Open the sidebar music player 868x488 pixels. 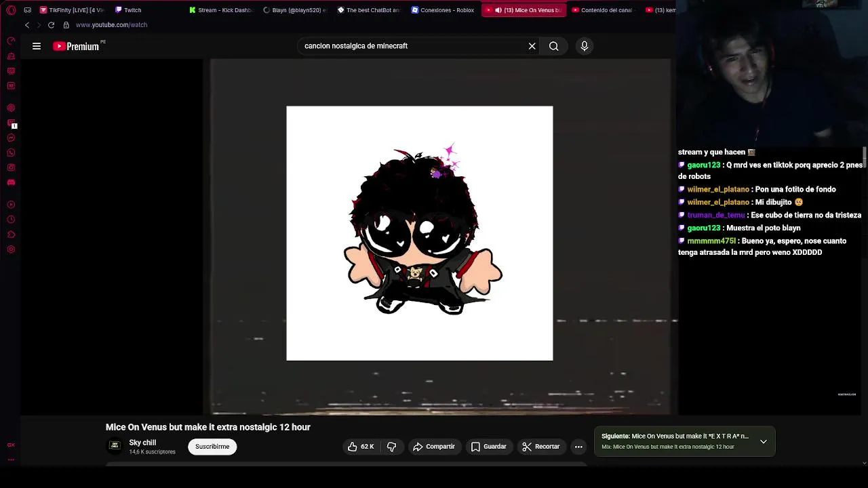[x=11, y=205]
